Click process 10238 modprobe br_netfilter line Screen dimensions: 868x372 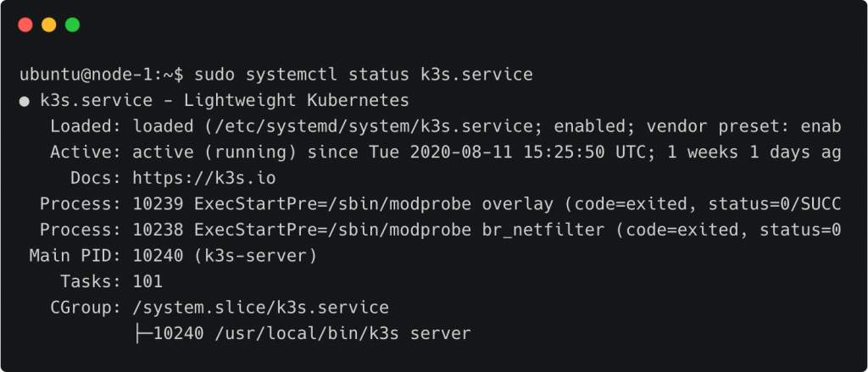pyautogui.click(x=441, y=230)
